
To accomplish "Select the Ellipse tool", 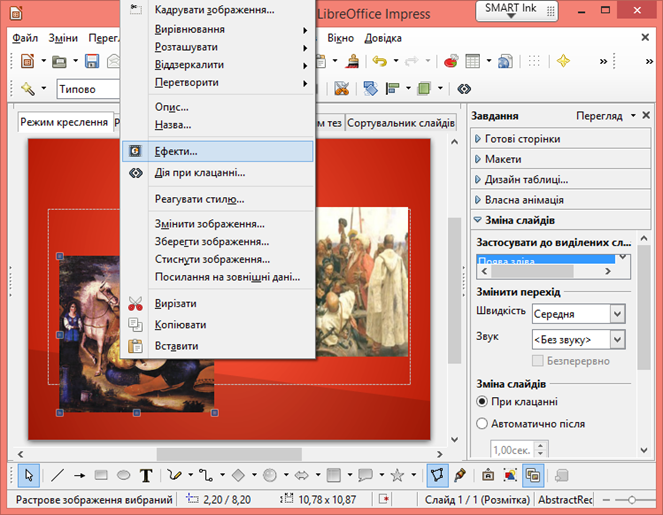I will tap(123, 475).
